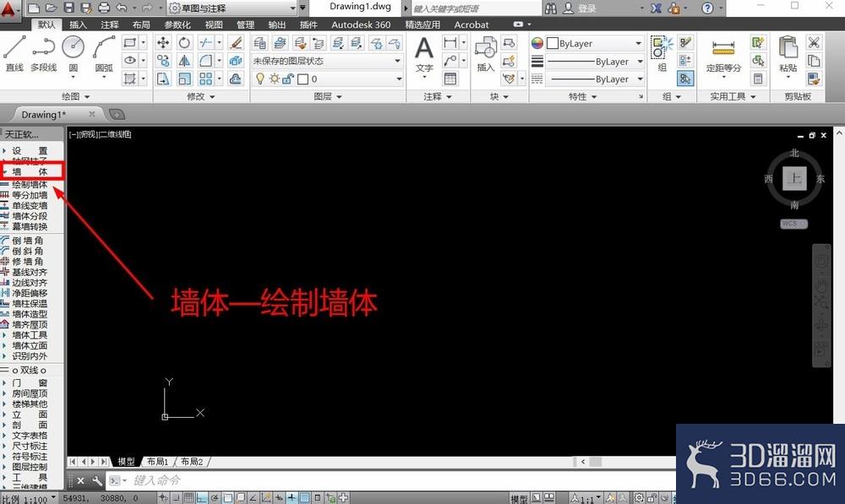Toggle the layer sun freeze icon
The width and height of the screenshot is (845, 504).
275,79
